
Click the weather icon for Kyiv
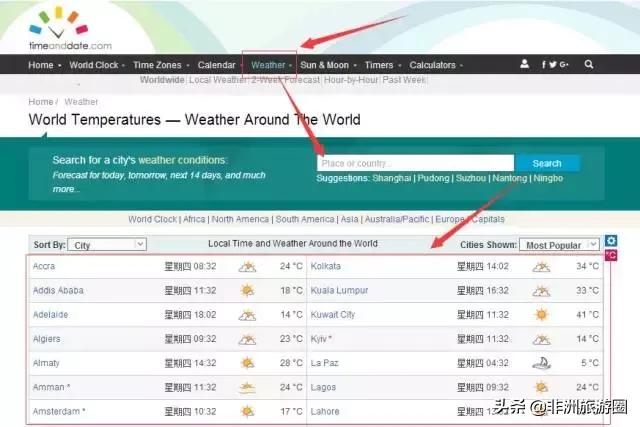pyautogui.click(x=541, y=339)
